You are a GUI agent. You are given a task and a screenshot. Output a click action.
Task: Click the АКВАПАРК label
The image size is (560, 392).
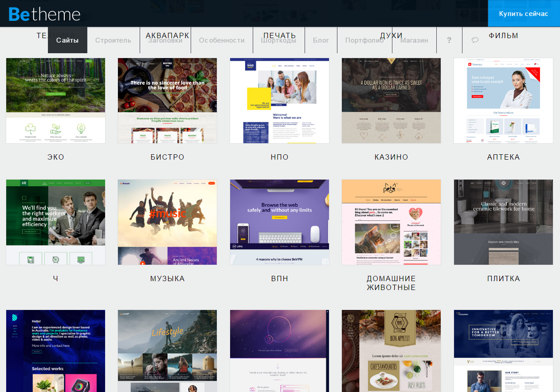click(x=168, y=35)
